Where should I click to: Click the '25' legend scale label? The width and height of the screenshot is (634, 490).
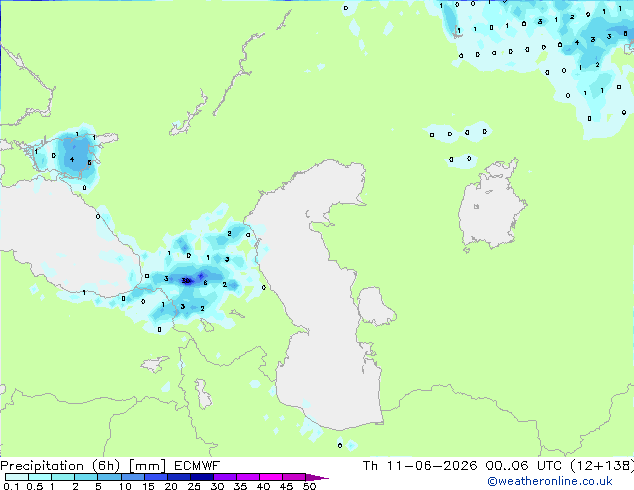click(x=194, y=486)
